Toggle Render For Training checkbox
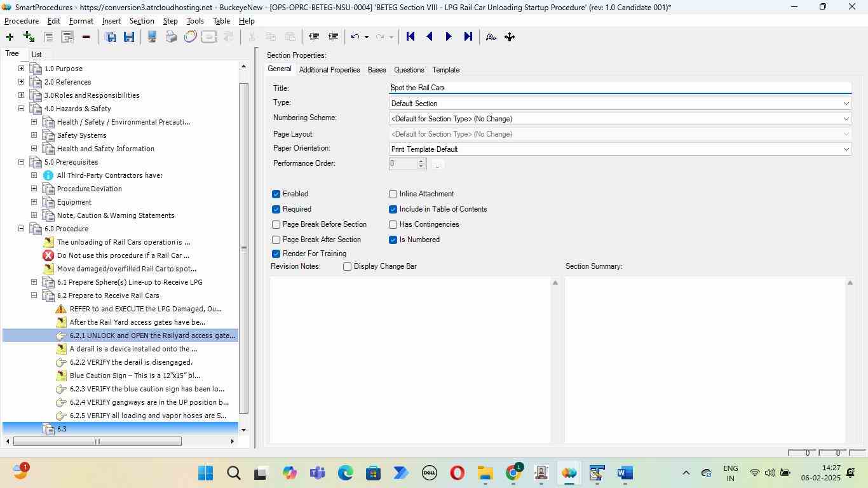Screen dimensions: 868x488 [x=276, y=254]
